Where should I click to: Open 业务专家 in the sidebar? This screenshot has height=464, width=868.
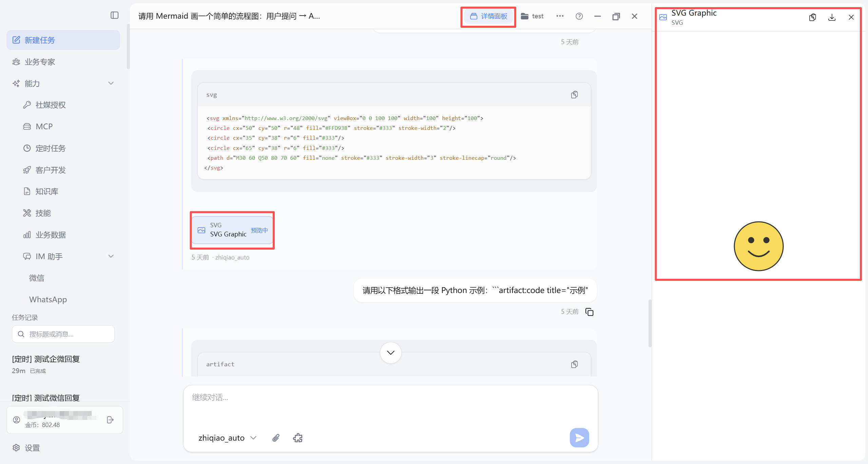click(63, 62)
